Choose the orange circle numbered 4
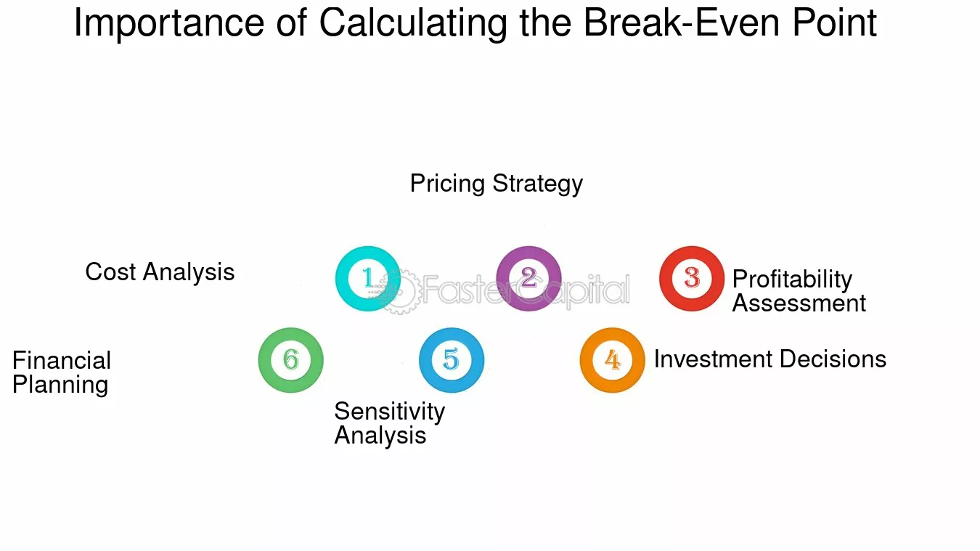This screenshot has height=551, width=980. coord(612,360)
